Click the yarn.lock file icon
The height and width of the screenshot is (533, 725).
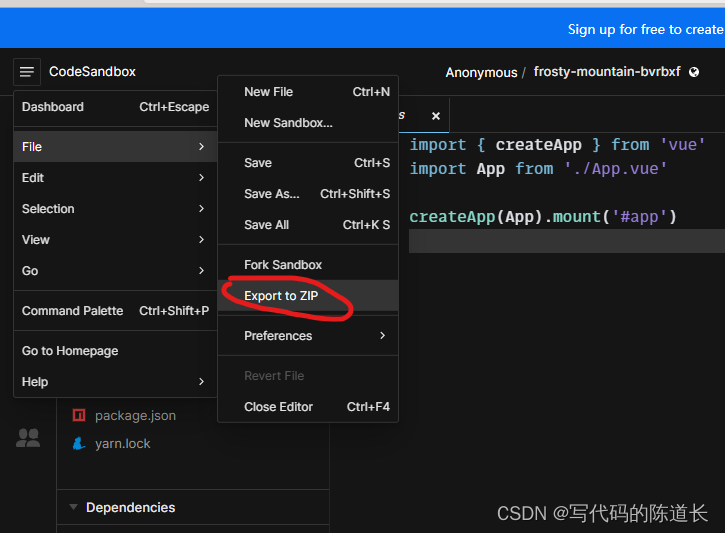pyautogui.click(x=79, y=443)
